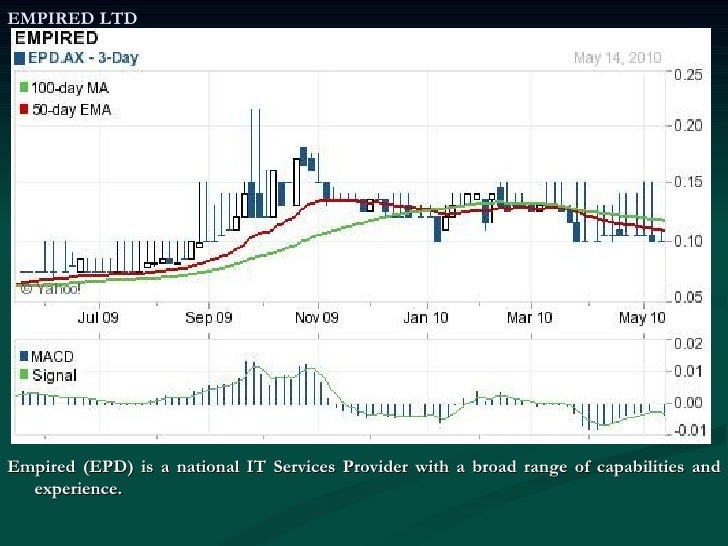Click the green Signal legend swatch

(x=24, y=374)
